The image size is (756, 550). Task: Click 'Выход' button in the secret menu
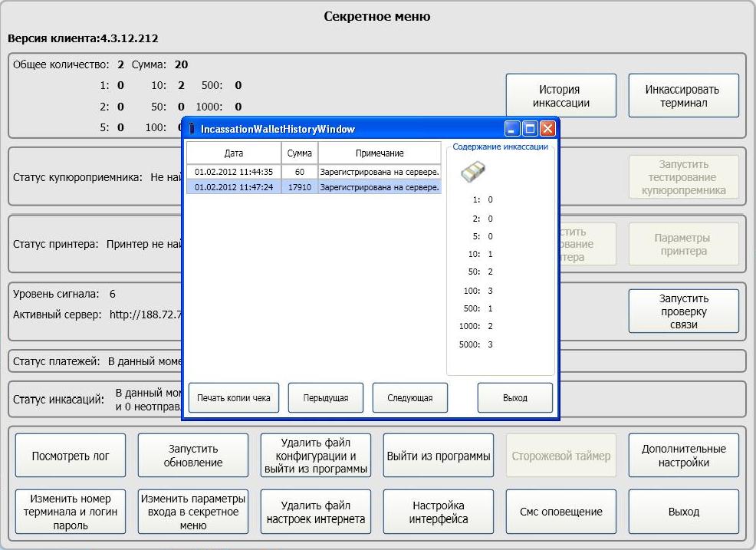684,512
